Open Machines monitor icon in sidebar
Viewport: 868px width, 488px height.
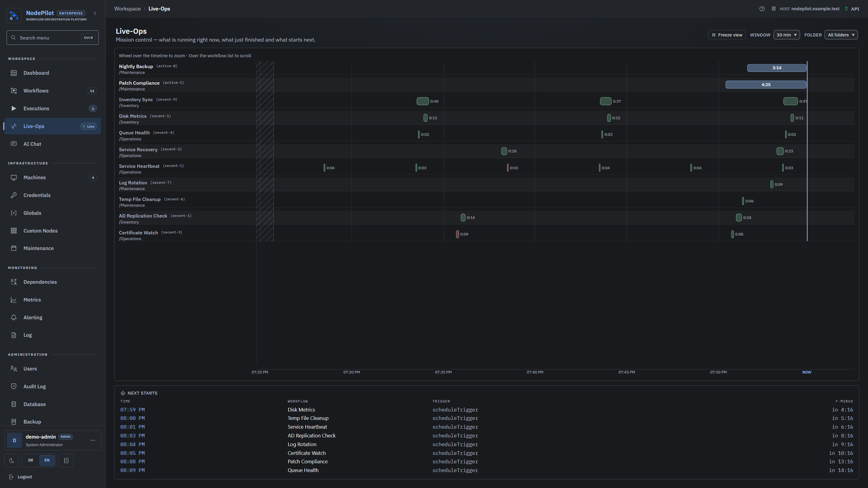(x=14, y=177)
